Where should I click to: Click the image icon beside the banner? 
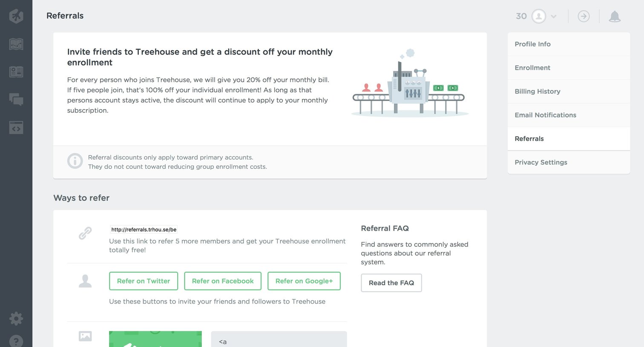click(85, 336)
